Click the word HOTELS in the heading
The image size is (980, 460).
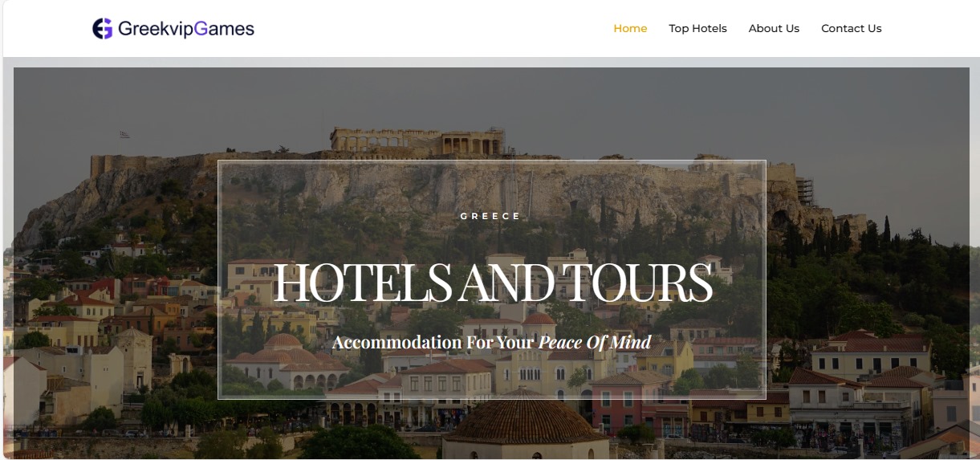point(363,282)
